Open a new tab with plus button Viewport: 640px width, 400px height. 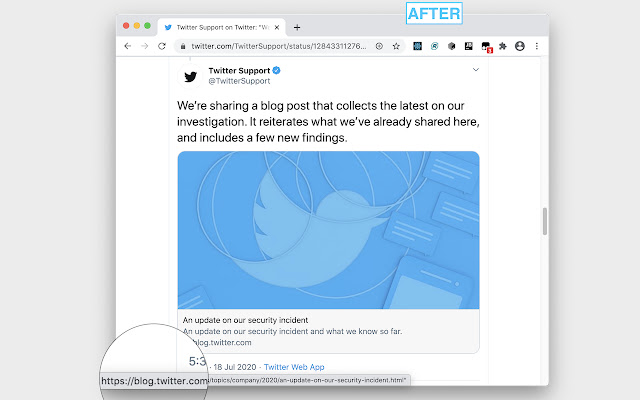(x=297, y=27)
